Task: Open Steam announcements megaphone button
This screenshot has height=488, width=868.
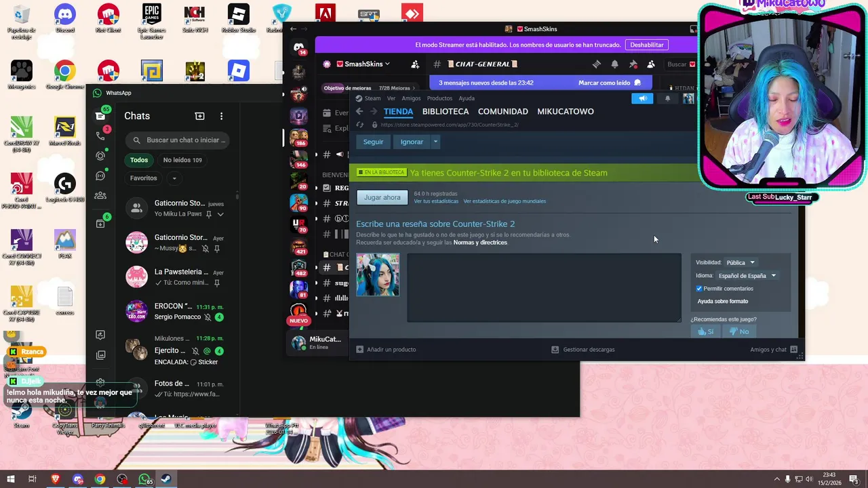Action: point(642,98)
